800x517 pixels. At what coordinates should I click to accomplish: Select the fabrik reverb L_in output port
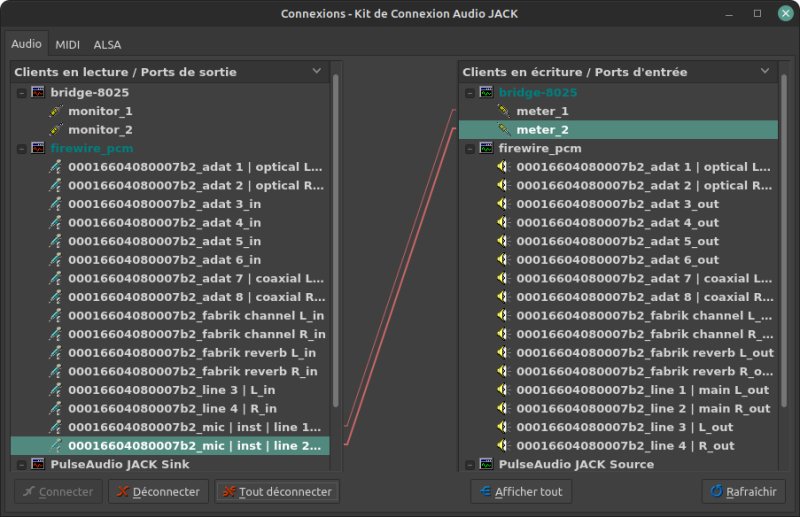(x=192, y=352)
